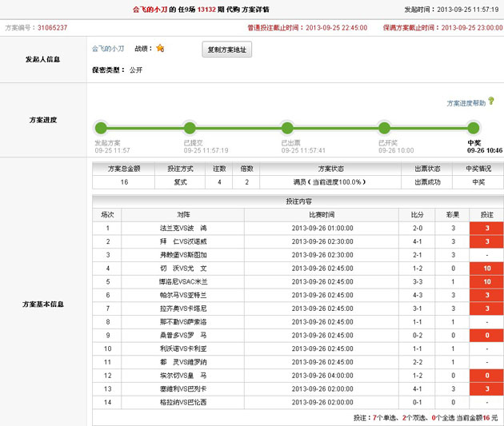Click the 发起方案 progress node
This screenshot has height=426, width=504.
pos(100,128)
